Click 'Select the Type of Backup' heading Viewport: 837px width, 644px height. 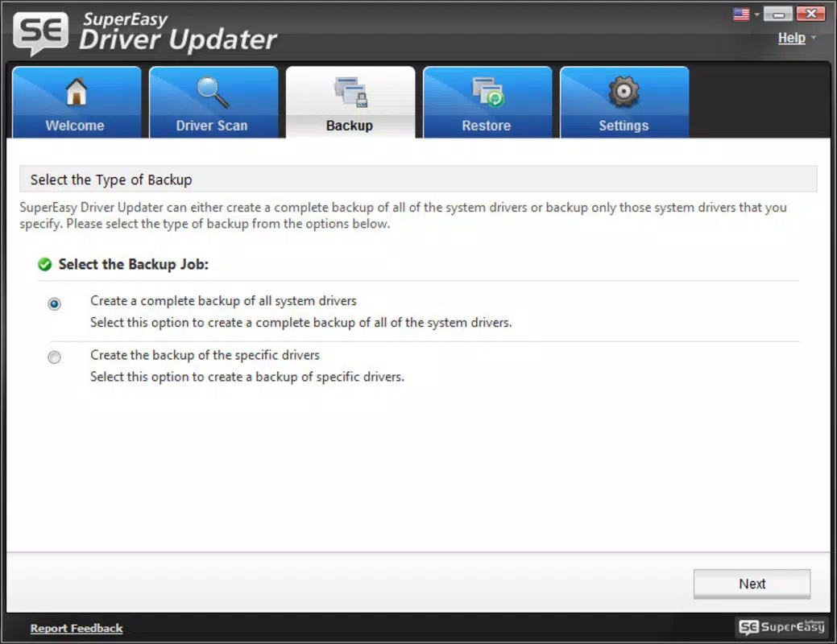point(111,180)
